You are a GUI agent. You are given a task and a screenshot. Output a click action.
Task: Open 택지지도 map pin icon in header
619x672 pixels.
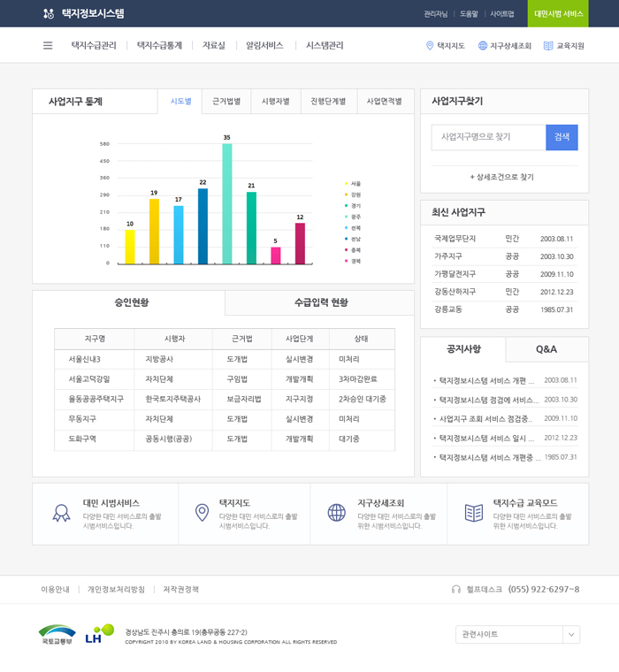[x=430, y=46]
